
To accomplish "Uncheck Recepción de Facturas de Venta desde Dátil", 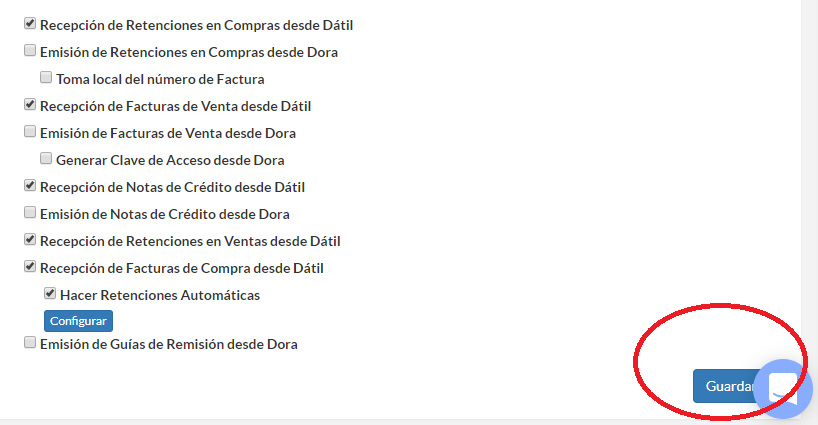I will click(30, 104).
